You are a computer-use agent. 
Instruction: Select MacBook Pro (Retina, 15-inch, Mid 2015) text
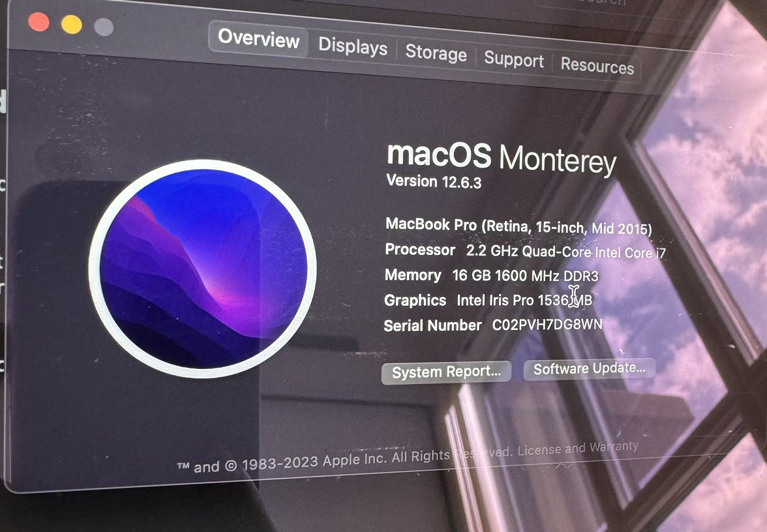pyautogui.click(x=519, y=226)
